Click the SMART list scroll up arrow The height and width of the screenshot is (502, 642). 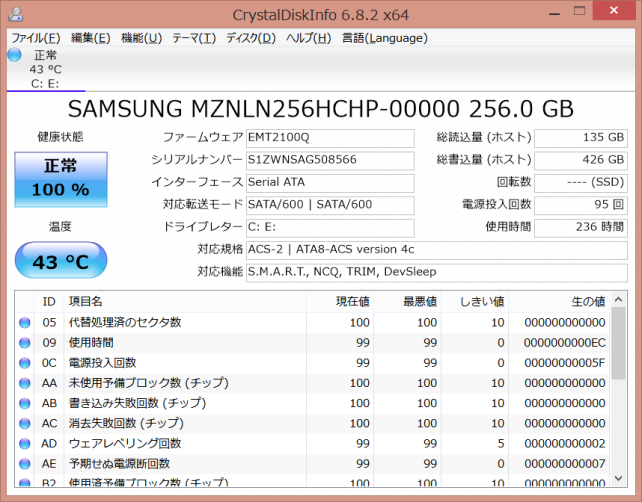click(619, 300)
